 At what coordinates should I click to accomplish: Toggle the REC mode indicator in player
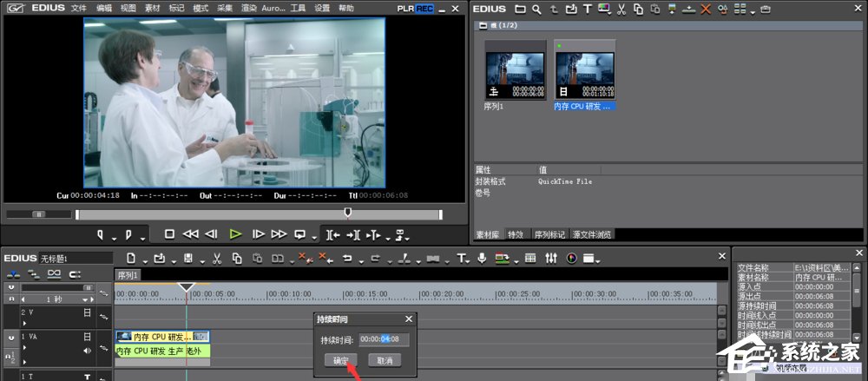point(424,8)
